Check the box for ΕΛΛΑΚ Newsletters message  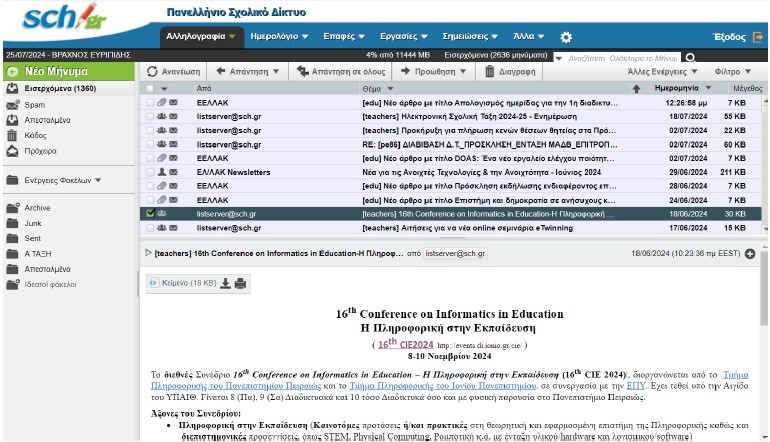pyautogui.click(x=150, y=172)
